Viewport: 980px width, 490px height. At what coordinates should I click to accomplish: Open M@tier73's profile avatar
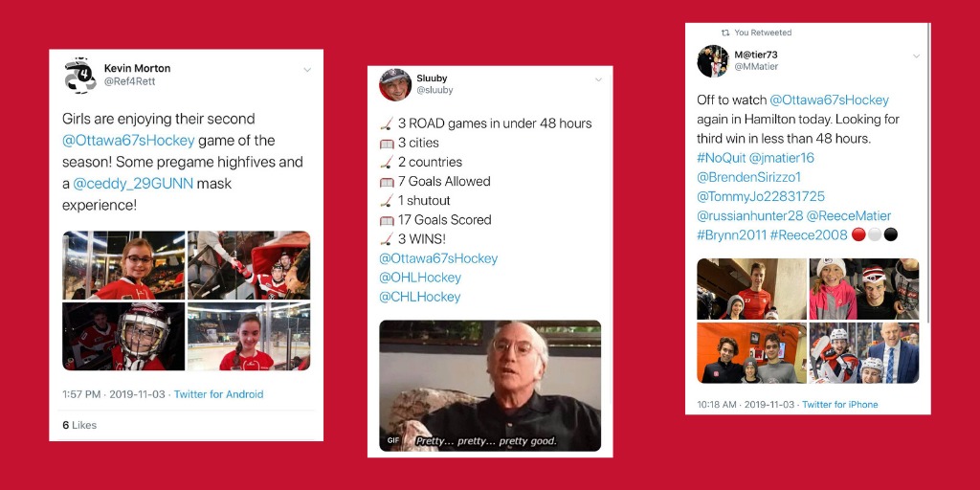tap(713, 61)
